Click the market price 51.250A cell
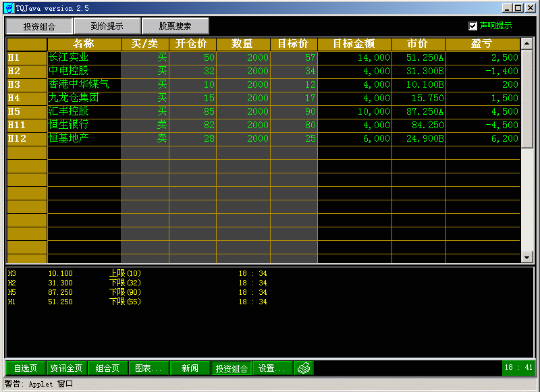Image resolution: width=540 pixels, height=392 pixels. [418, 57]
